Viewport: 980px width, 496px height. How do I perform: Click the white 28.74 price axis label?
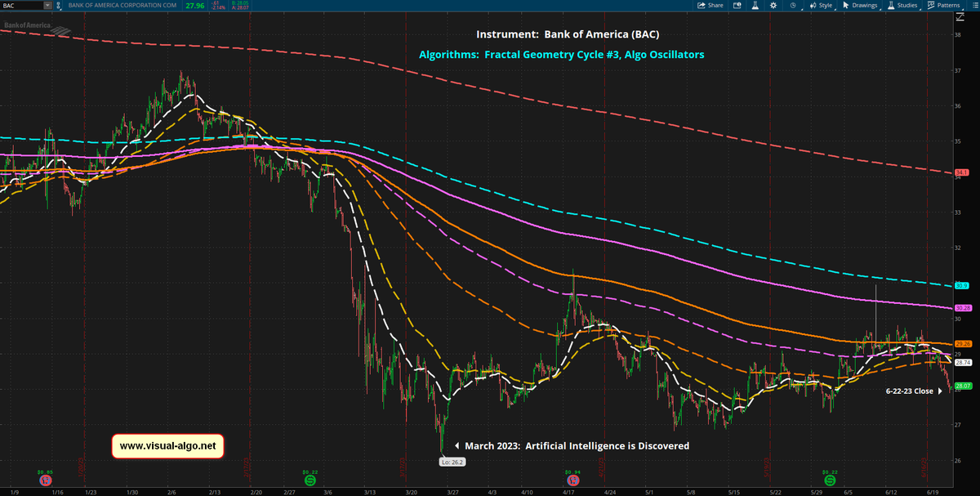(x=962, y=362)
